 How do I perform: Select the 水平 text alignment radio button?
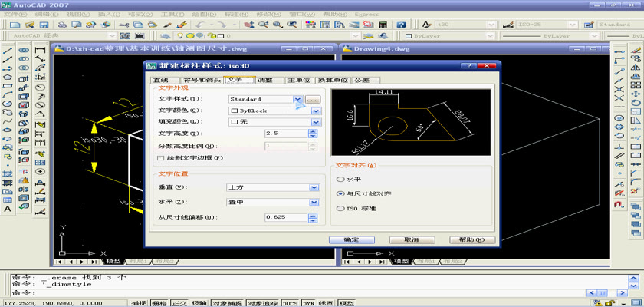340,179
